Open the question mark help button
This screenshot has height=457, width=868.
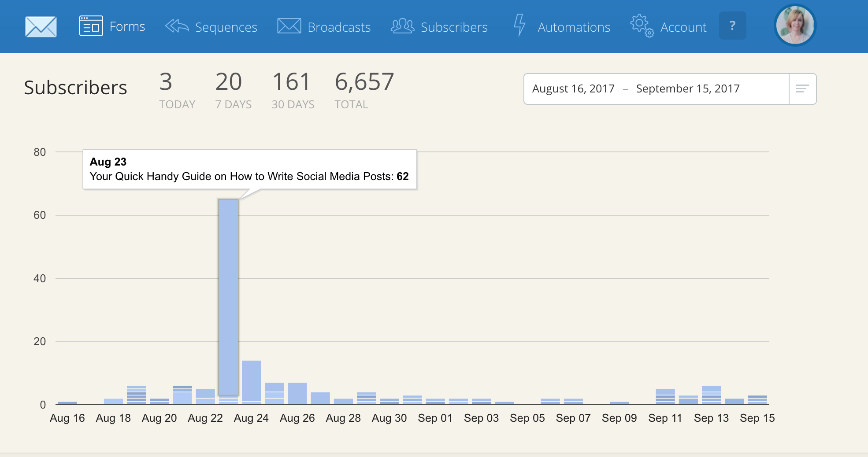[732, 26]
